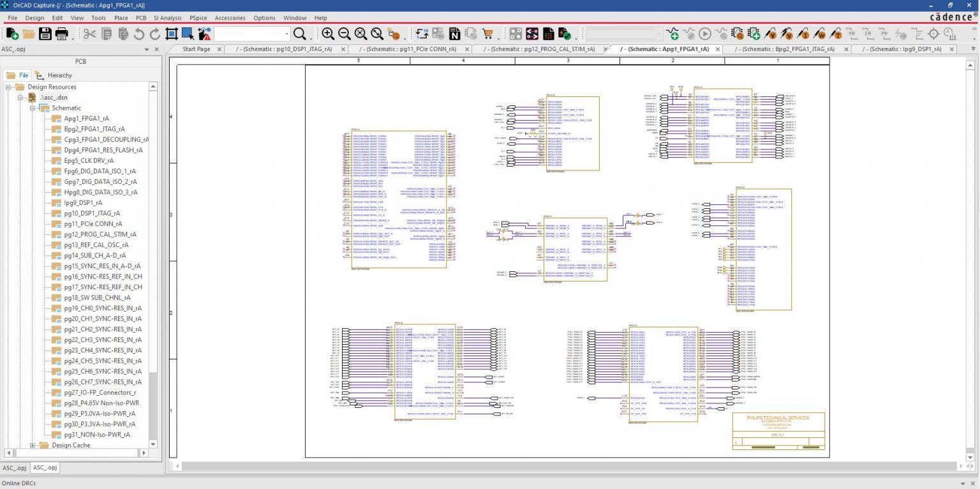The width and height of the screenshot is (980, 489).
Task: Open the SI Analysis menu
Action: 168,18
